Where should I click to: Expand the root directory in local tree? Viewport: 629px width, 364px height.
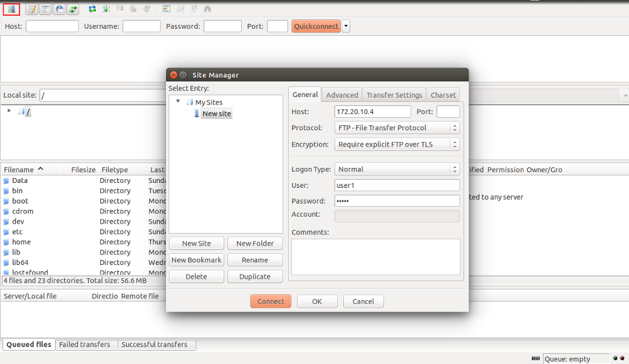[x=9, y=110]
